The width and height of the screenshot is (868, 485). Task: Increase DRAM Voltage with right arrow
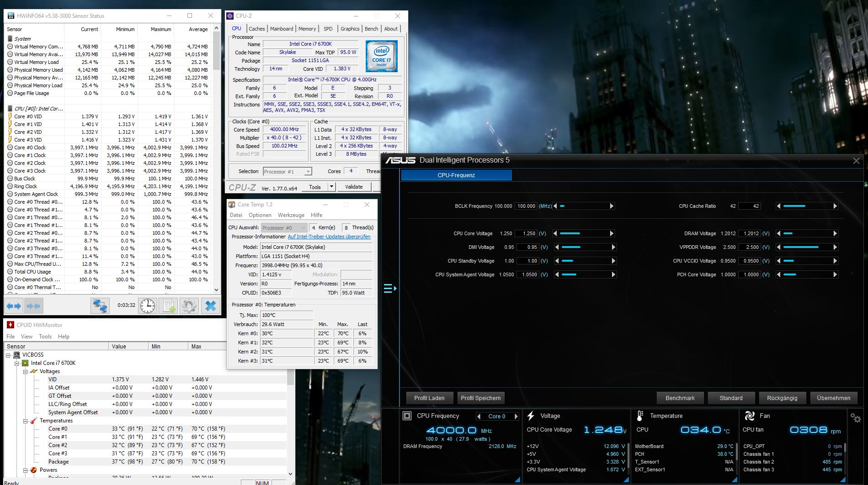pos(835,233)
